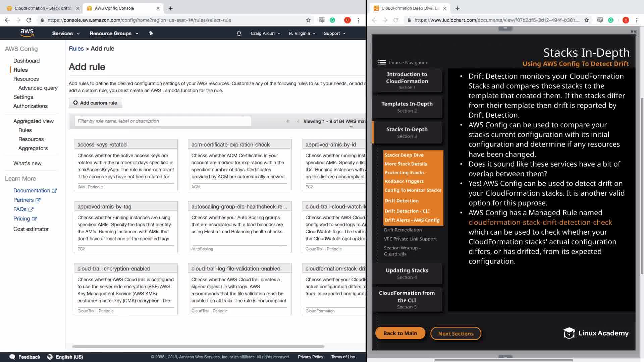
Task: Click the Documentation external link icon
Action: pyautogui.click(x=55, y=191)
